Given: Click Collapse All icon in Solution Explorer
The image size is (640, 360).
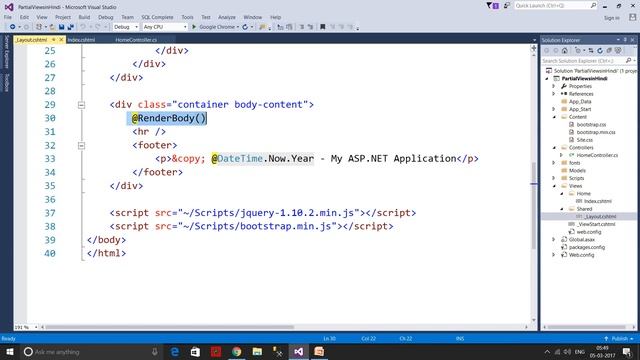Looking at the screenshot, I should (609, 51).
